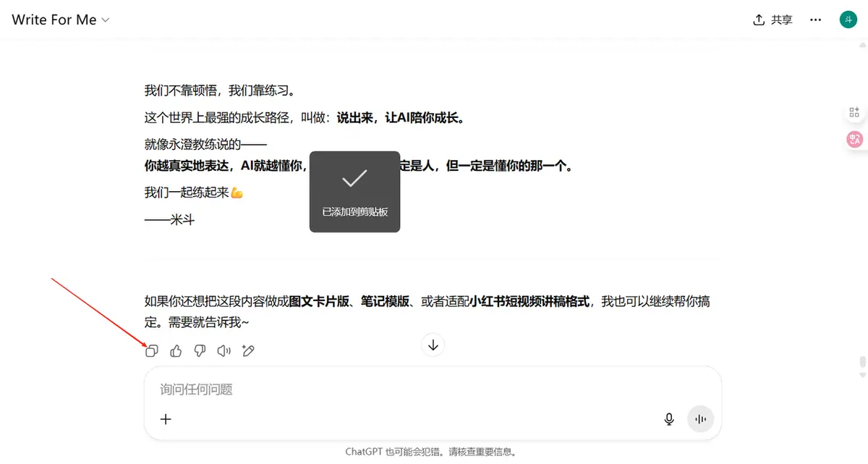Click the text 我们不靠顿悟，我们靠练习。

[220, 90]
